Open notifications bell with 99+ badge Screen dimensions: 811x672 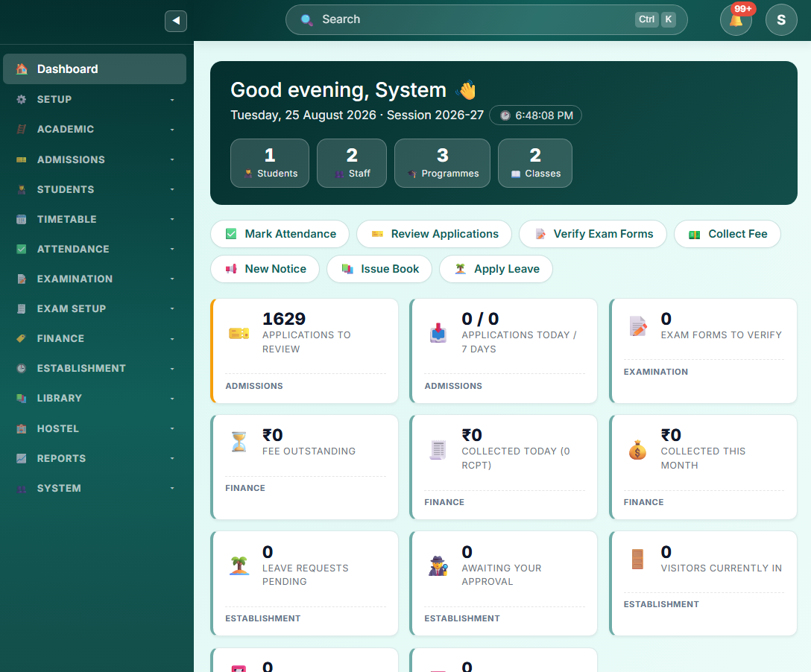(736, 19)
